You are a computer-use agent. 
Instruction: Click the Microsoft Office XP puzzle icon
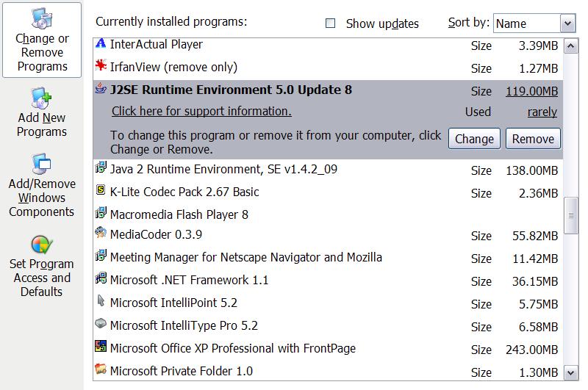tap(101, 346)
